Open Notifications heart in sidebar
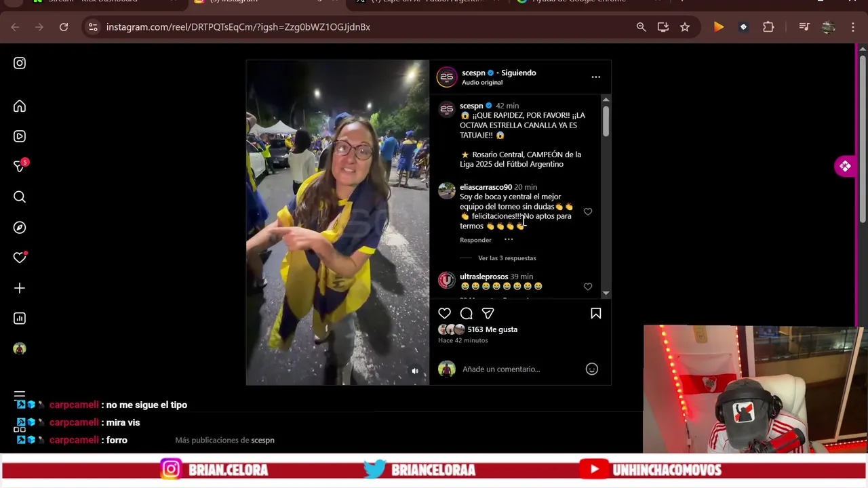The width and height of the screenshot is (868, 488). point(20,258)
